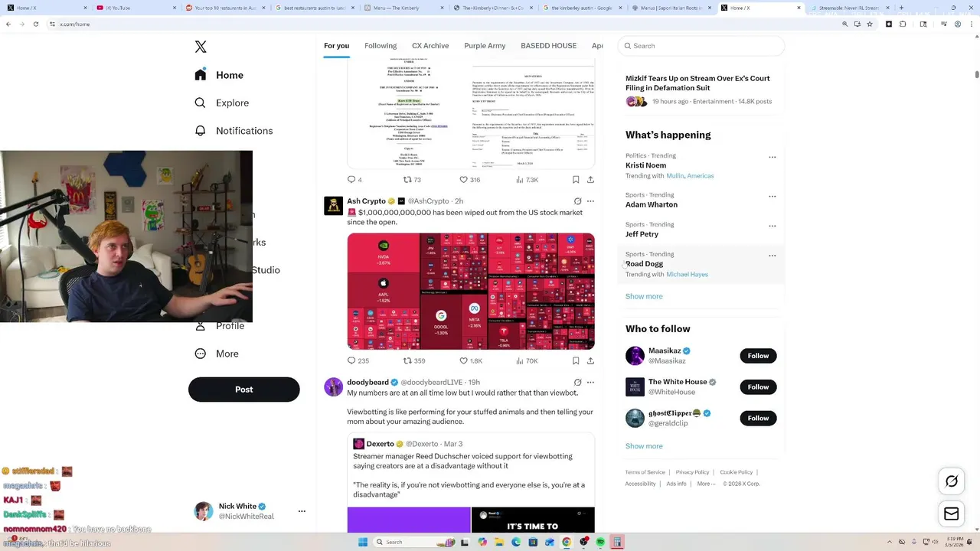This screenshot has width=980, height=551.
Task: Show more under Who to follow
Action: point(644,446)
